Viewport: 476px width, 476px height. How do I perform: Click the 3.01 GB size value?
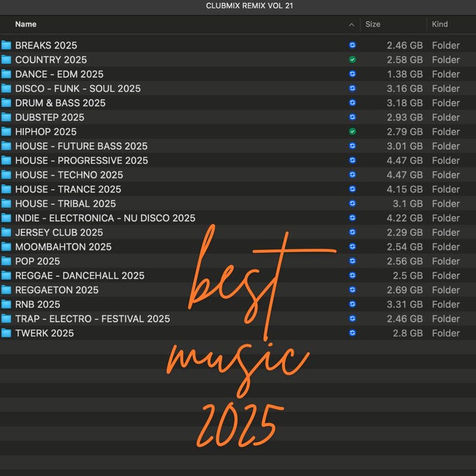(405, 146)
